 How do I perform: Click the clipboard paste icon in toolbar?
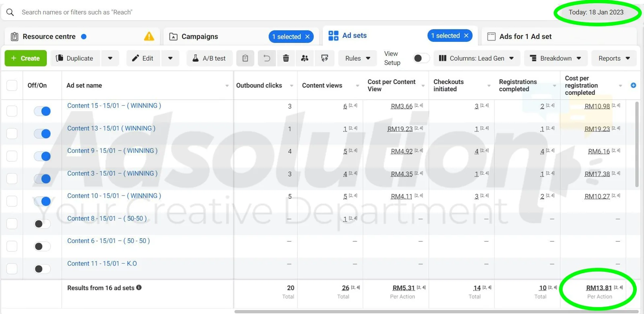(x=245, y=58)
